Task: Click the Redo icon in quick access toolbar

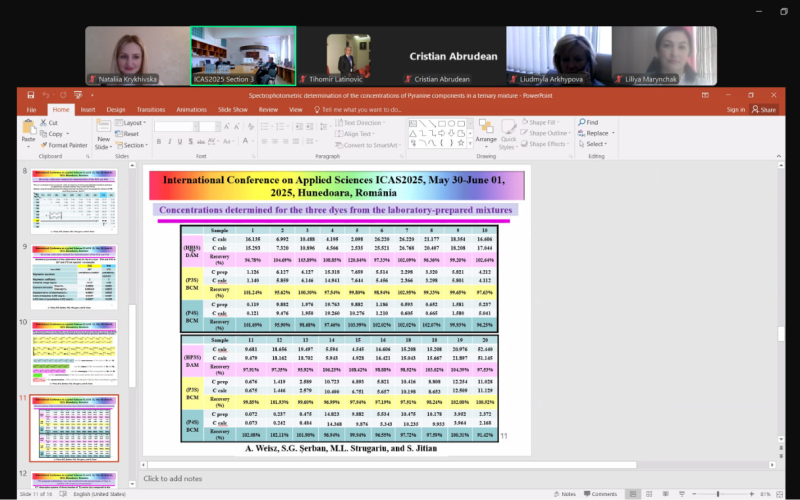Action: click(x=63, y=95)
